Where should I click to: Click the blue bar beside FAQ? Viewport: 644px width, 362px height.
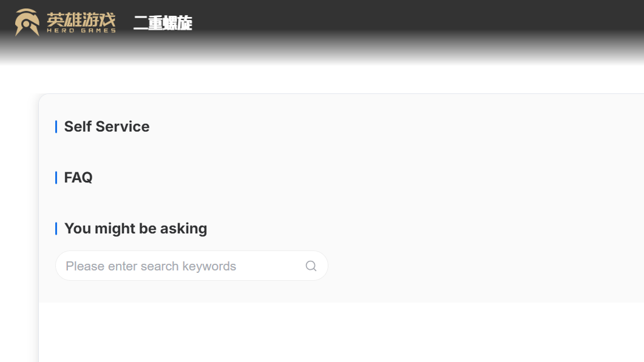56,178
